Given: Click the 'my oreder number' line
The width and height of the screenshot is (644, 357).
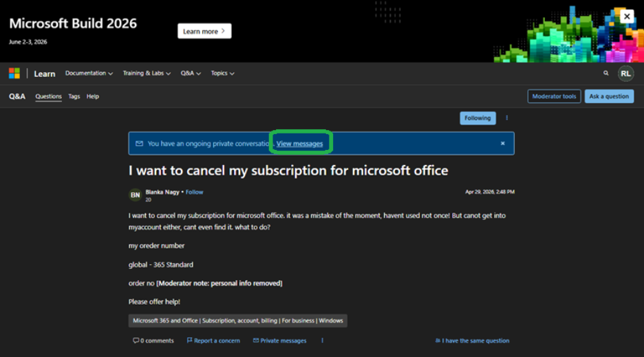Looking at the screenshot, I should [156, 246].
